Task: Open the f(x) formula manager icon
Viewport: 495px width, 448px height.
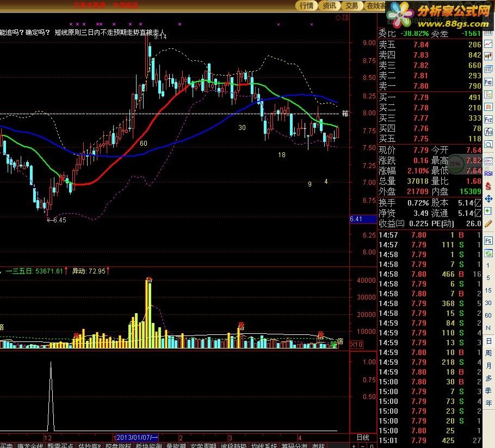Action: (488, 132)
